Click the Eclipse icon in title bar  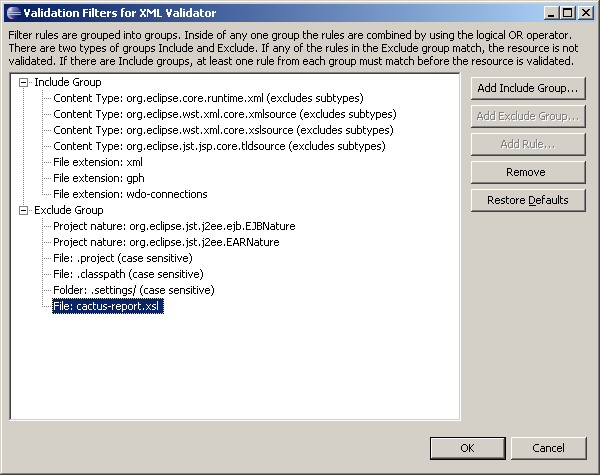pos(14,13)
